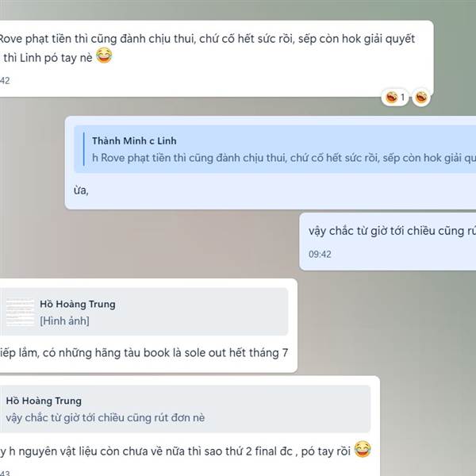Select the message 'nguyên vật liệu còn chưa về'
Image resolution: width=476 pixels, height=476 pixels.
point(190,426)
